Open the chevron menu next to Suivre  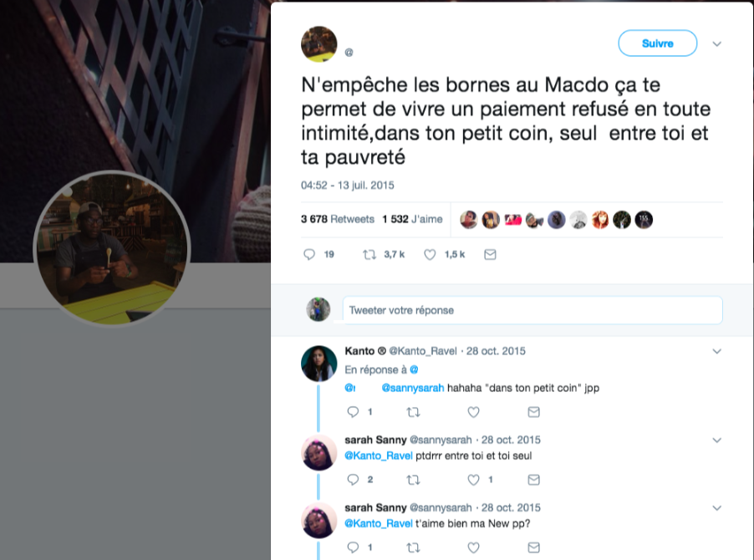[716, 43]
